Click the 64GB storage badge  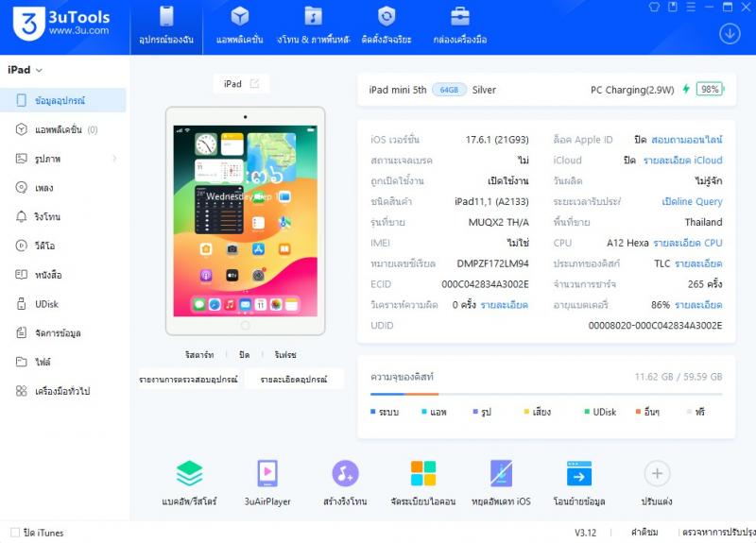[449, 90]
